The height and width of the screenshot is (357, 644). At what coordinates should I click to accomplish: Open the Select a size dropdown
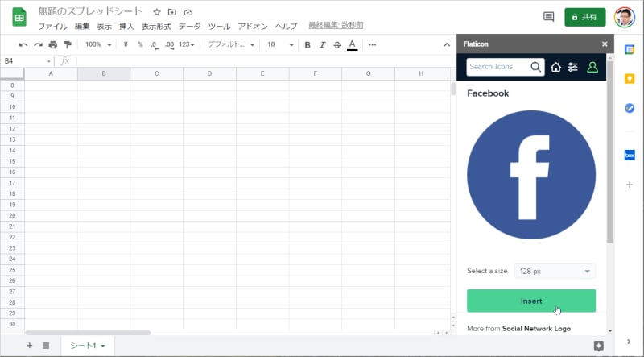point(555,271)
